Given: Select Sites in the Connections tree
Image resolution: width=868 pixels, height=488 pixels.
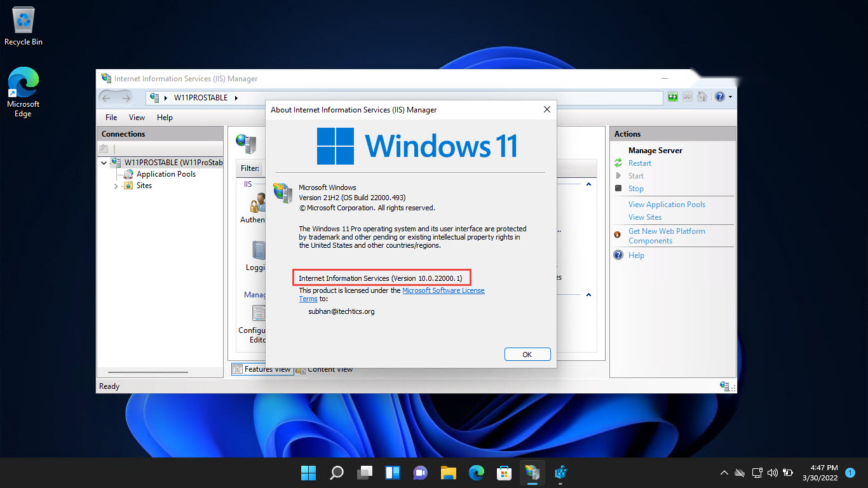Looking at the screenshot, I should (144, 186).
